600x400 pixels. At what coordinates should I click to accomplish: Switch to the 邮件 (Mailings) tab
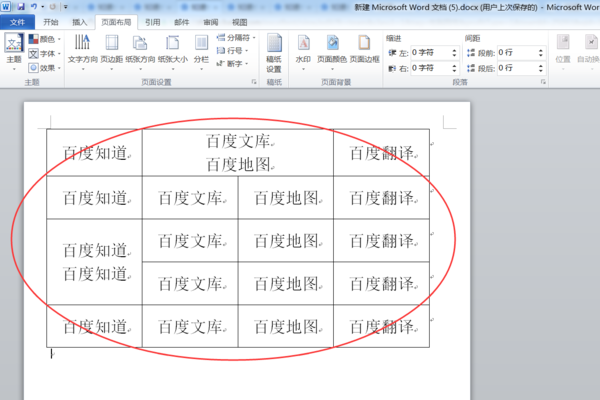coord(182,22)
